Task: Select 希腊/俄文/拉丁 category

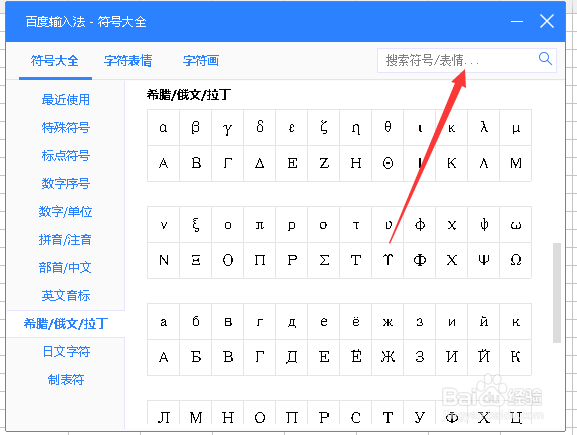Action: pos(66,324)
